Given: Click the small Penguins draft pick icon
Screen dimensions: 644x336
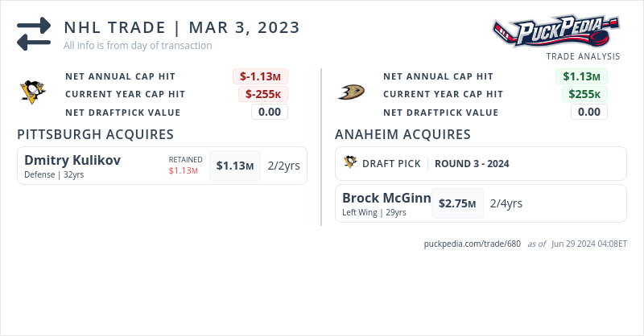Looking at the screenshot, I should pos(350,163).
